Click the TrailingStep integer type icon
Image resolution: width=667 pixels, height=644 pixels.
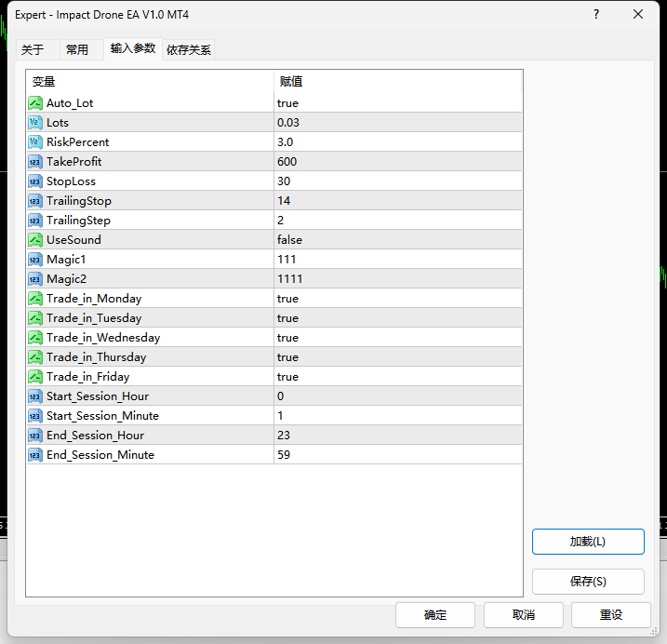click(35, 221)
